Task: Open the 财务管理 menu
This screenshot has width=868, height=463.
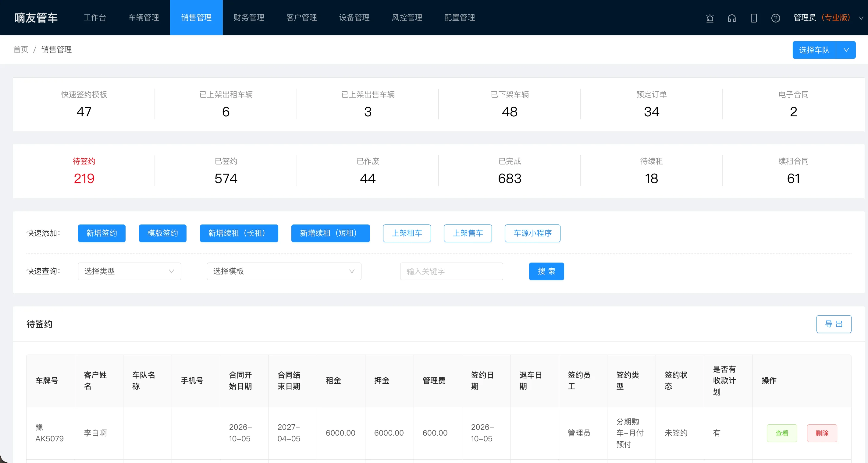Action: click(249, 17)
